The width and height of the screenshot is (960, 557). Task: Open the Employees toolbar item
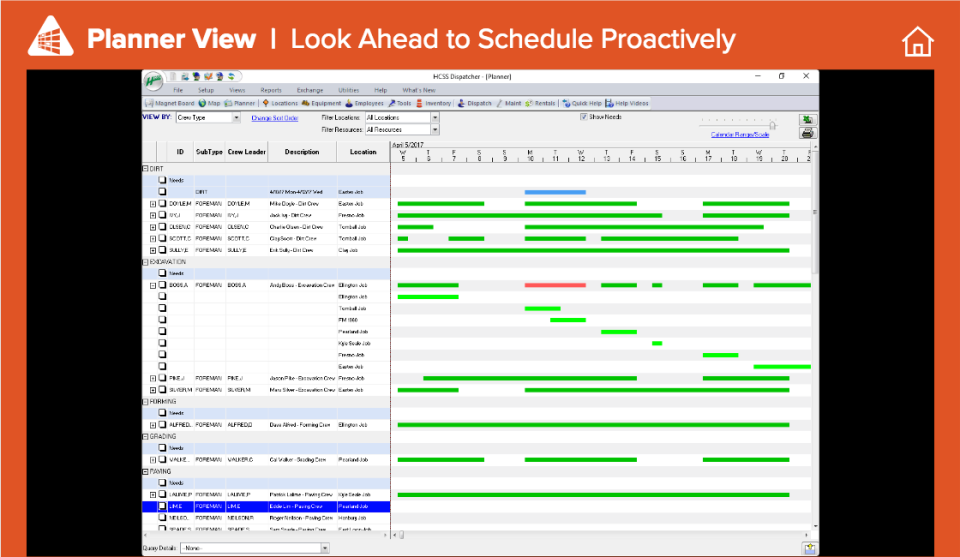coord(364,103)
